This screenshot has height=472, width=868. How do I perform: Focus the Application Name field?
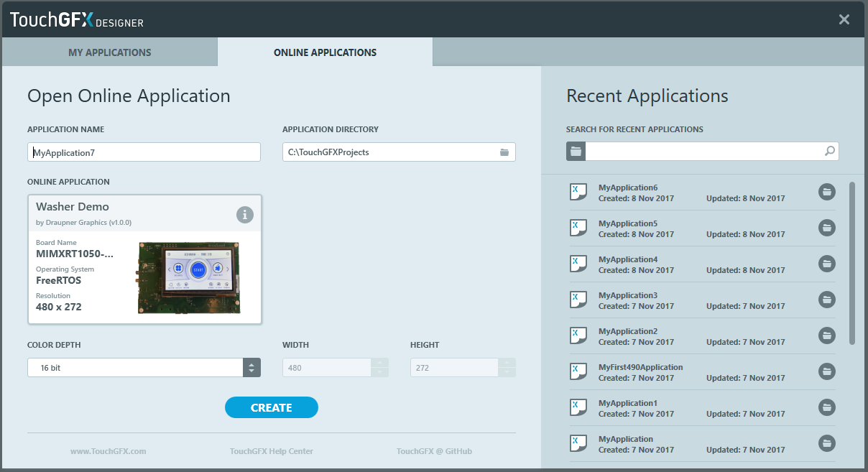tap(144, 152)
